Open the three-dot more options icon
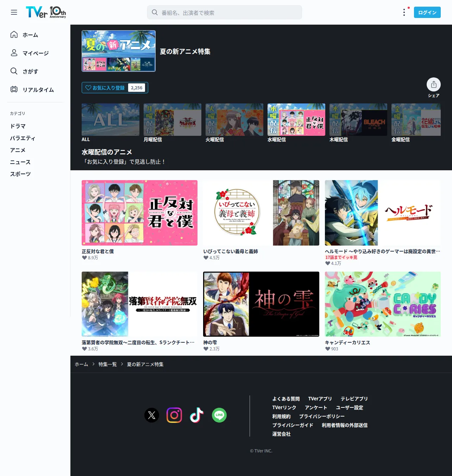Image resolution: width=452 pixels, height=476 pixels. pyautogui.click(x=404, y=12)
